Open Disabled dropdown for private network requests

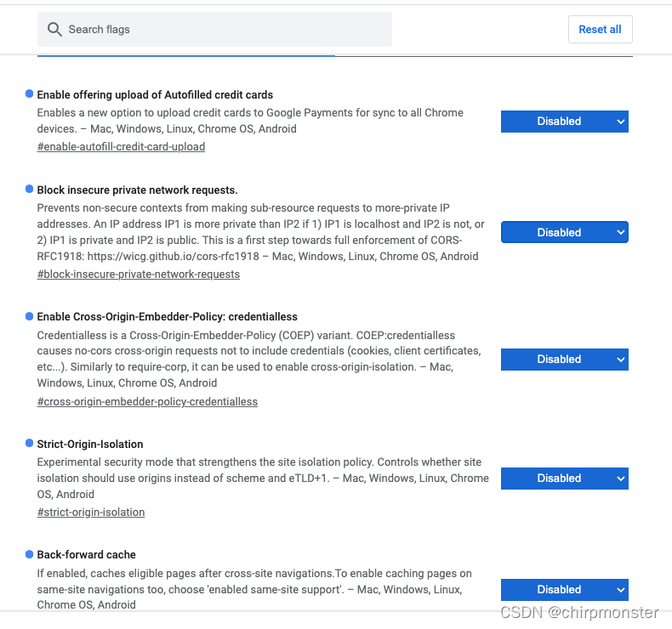[x=565, y=232]
